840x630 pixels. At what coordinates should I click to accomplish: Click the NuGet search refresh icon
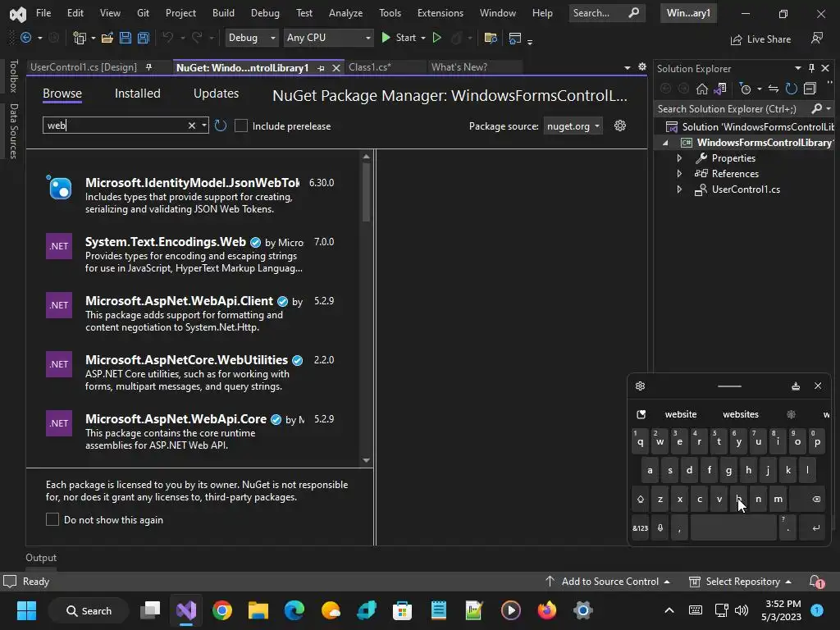tap(220, 126)
